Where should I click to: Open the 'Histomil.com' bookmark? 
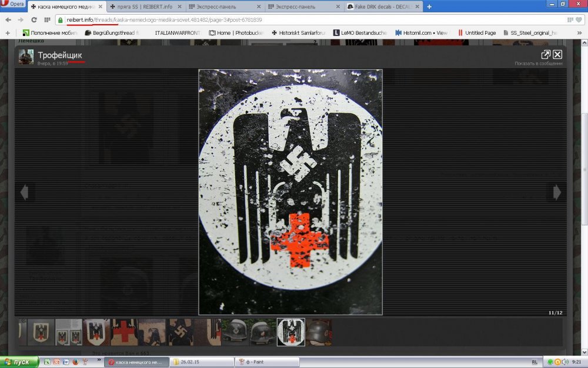421,33
